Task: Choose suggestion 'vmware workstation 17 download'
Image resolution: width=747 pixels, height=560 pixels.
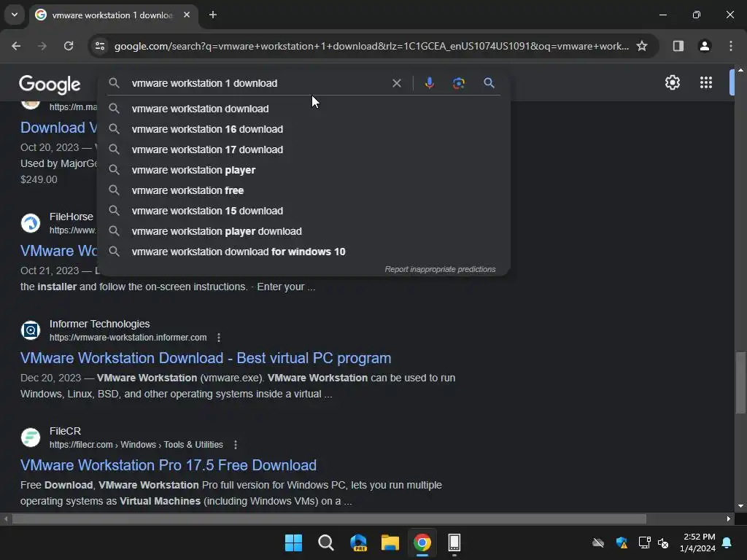Action: click(x=304, y=149)
